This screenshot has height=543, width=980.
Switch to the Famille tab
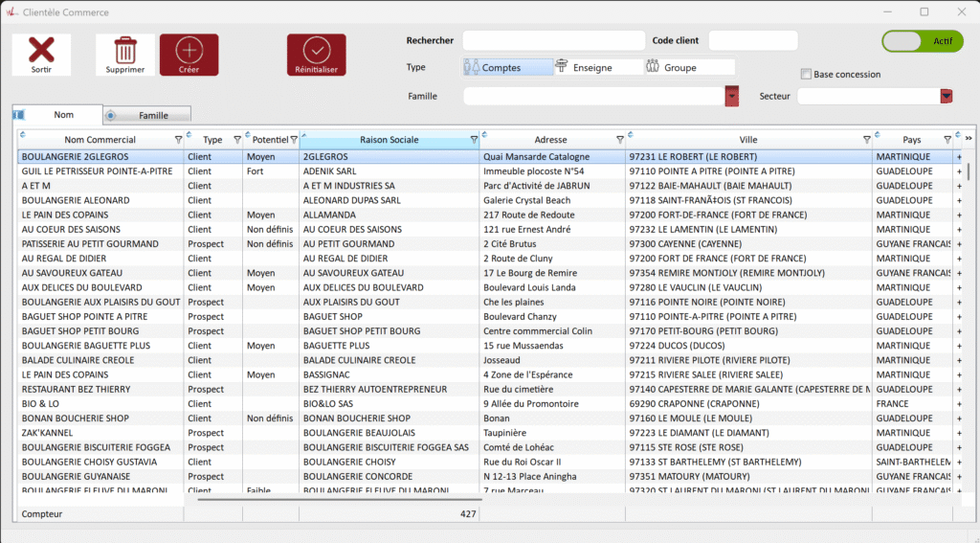tap(148, 115)
